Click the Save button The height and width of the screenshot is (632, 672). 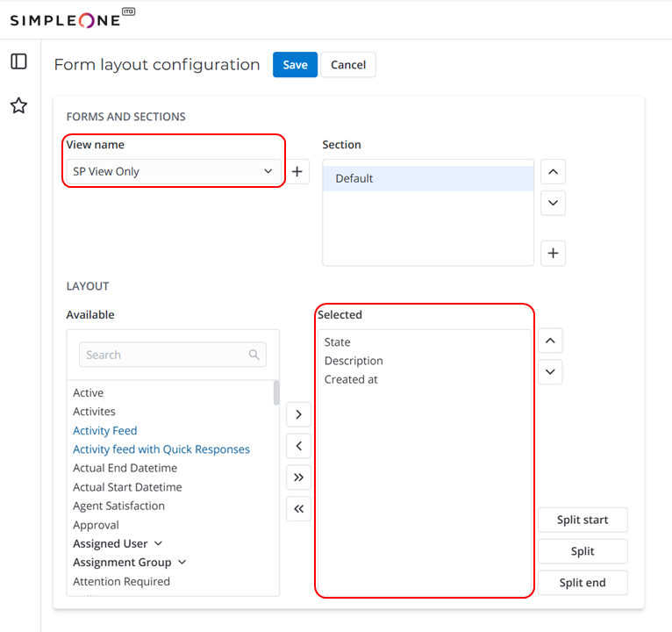point(295,65)
